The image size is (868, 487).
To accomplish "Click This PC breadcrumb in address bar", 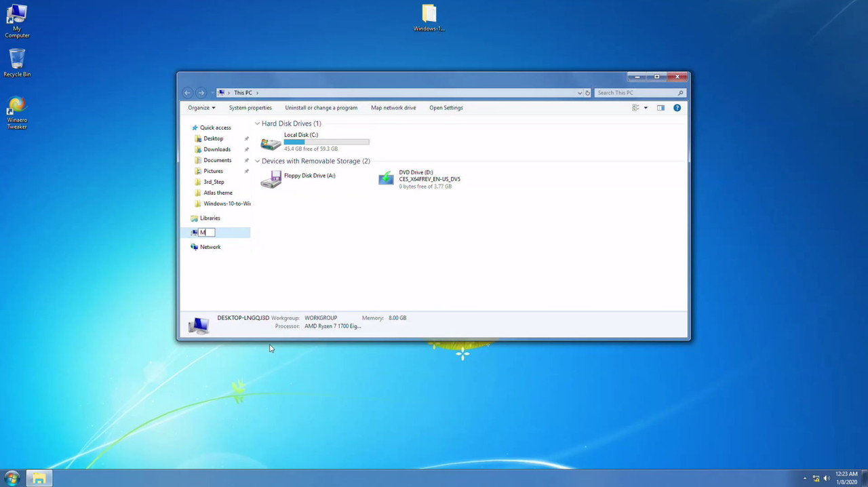I will tap(243, 93).
